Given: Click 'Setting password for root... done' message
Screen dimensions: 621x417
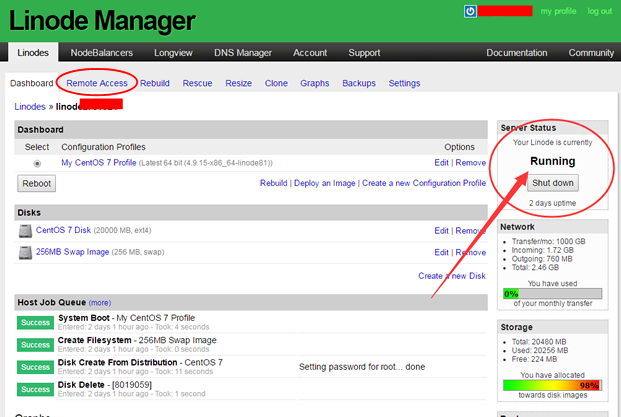Looking at the screenshot, I should coord(362,367).
